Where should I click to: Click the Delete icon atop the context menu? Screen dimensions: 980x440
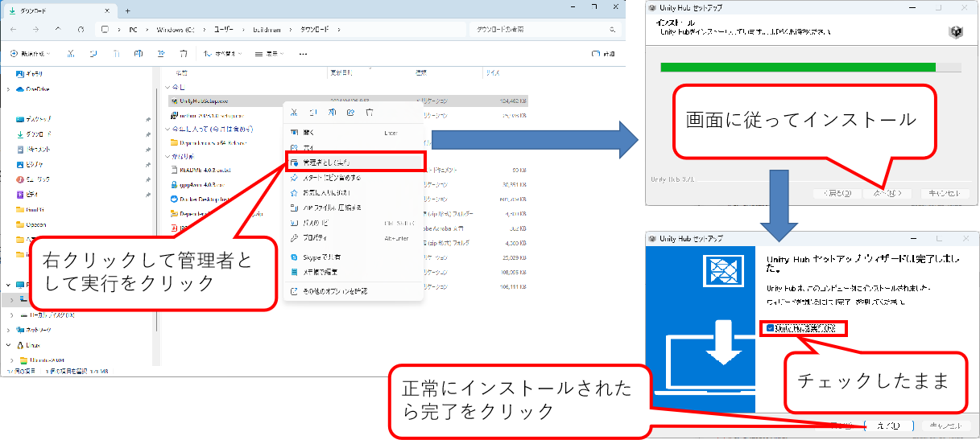[370, 113]
